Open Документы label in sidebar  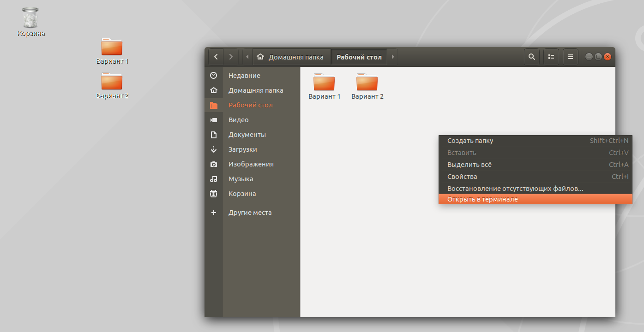coord(247,135)
